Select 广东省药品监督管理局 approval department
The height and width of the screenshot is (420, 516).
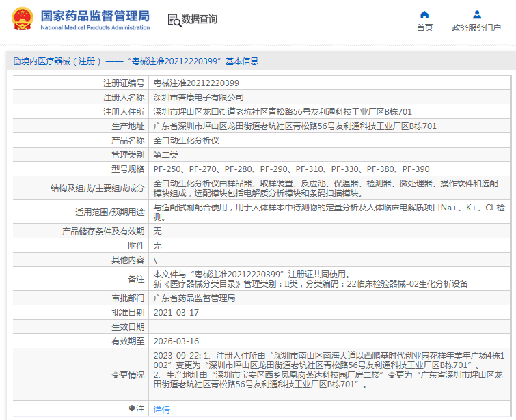[x=195, y=298]
